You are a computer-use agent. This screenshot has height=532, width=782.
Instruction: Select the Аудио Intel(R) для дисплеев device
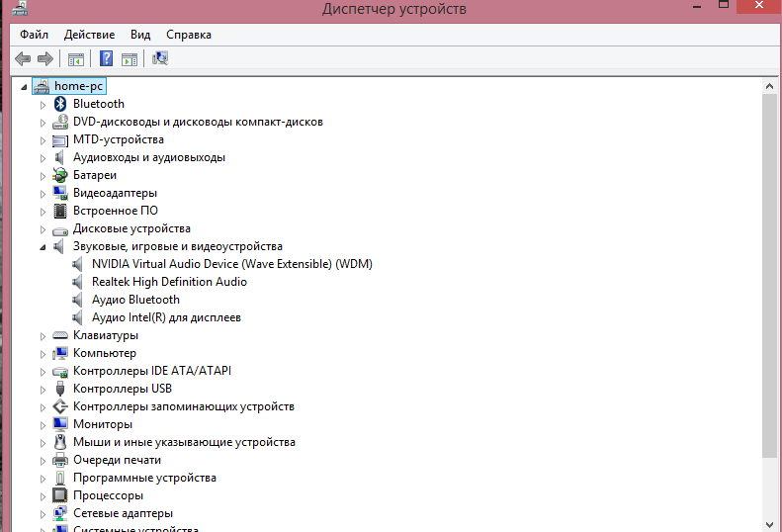tap(166, 317)
